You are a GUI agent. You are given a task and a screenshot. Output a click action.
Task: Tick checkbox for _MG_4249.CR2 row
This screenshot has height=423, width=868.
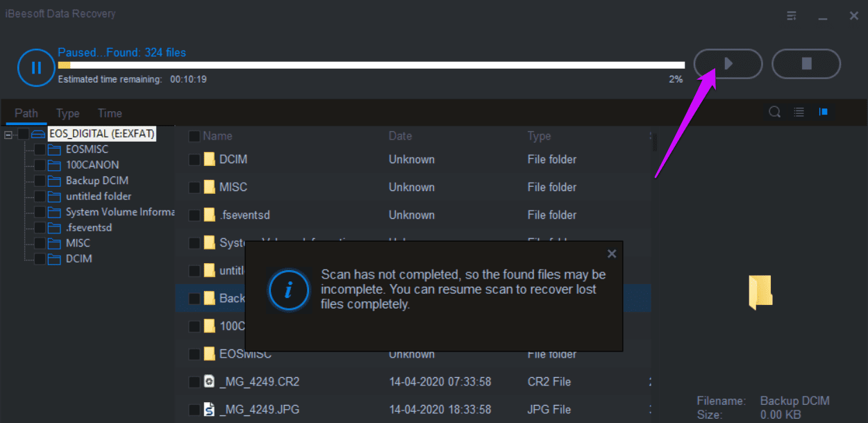click(194, 381)
